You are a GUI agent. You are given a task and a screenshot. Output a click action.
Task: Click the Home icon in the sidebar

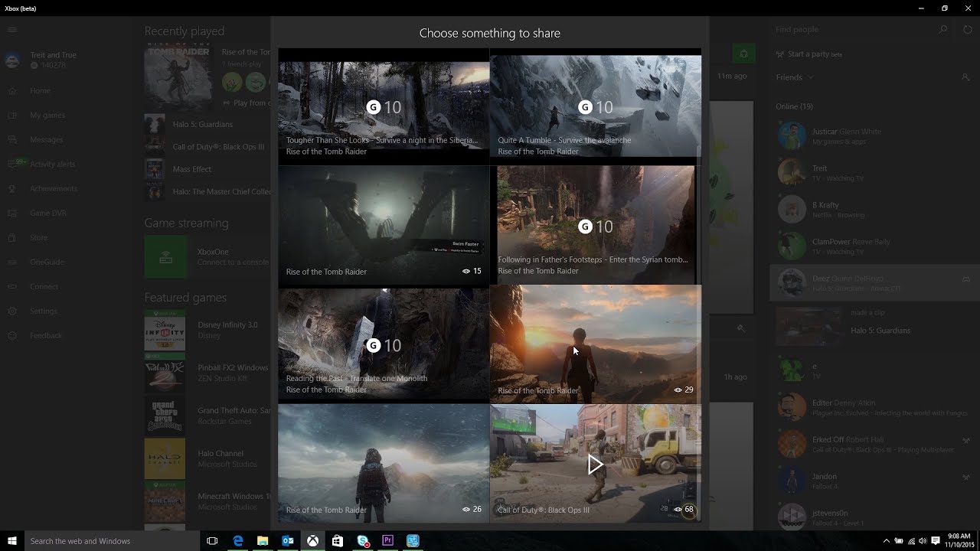tap(12, 91)
